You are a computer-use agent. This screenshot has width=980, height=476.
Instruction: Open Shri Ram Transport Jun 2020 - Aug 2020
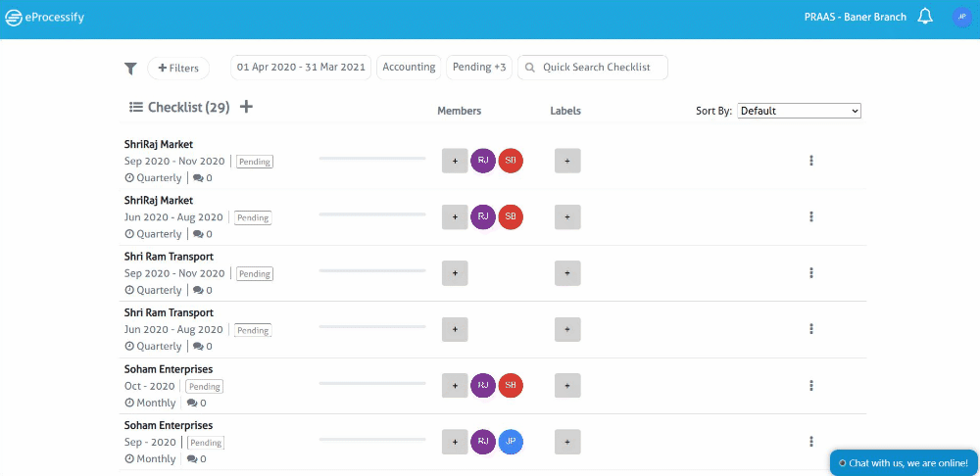(x=169, y=313)
